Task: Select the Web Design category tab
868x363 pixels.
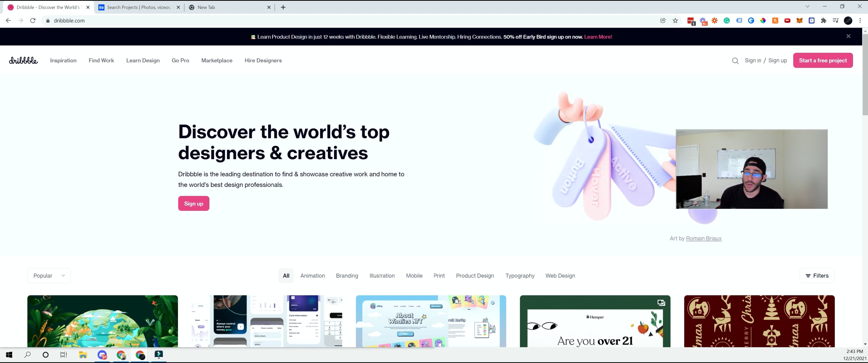Action: click(x=560, y=276)
